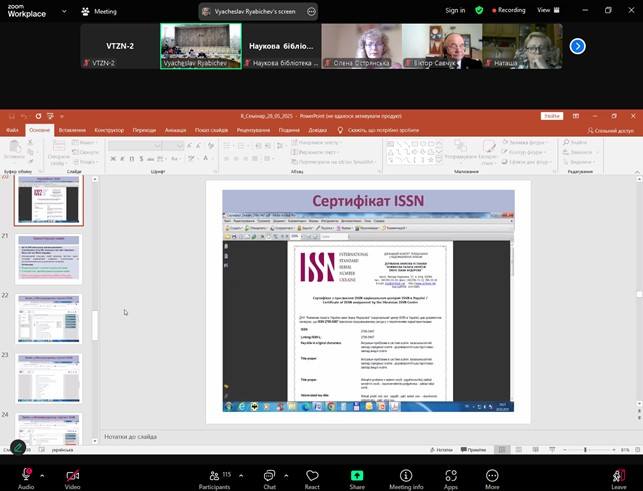The height and width of the screenshot is (491, 643).
Task: Select slide 21 thumbnail
Action: click(x=48, y=259)
